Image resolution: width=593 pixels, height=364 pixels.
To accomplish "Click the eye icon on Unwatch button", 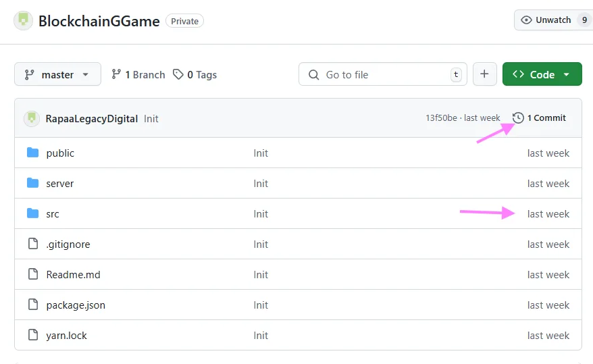I will [x=526, y=20].
